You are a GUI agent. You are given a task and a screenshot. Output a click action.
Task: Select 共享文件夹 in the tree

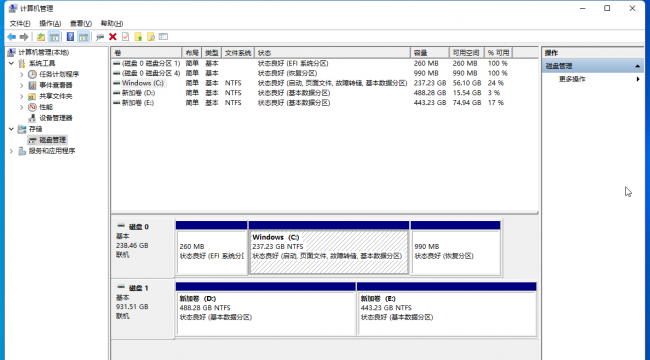tap(56, 96)
